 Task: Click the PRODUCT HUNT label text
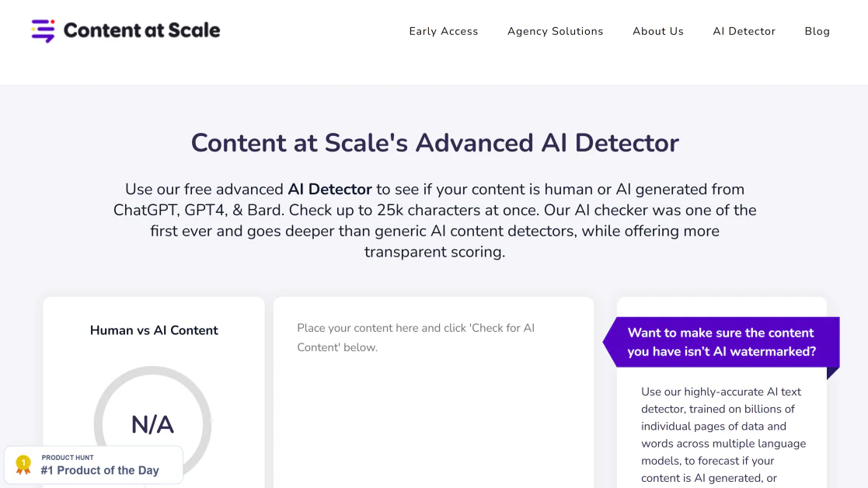click(68, 458)
